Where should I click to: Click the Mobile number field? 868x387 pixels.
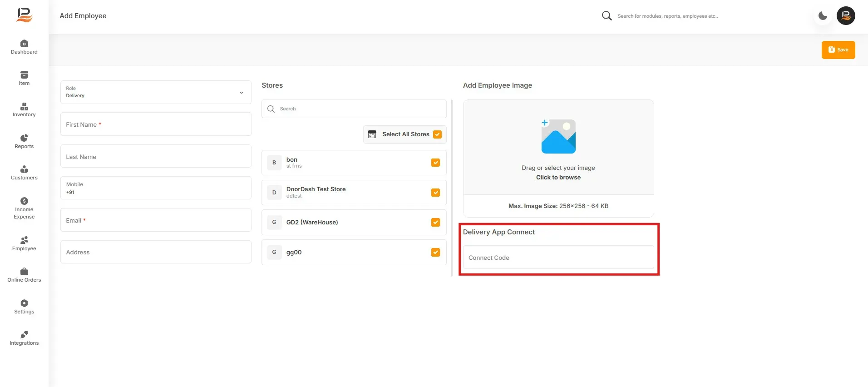point(156,188)
